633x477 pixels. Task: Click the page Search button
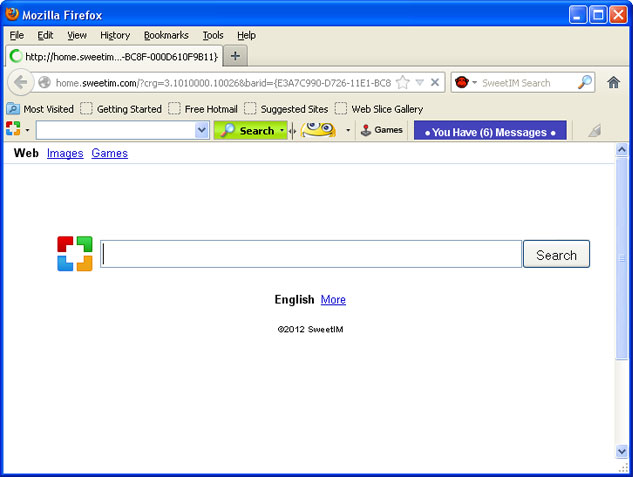(x=556, y=254)
